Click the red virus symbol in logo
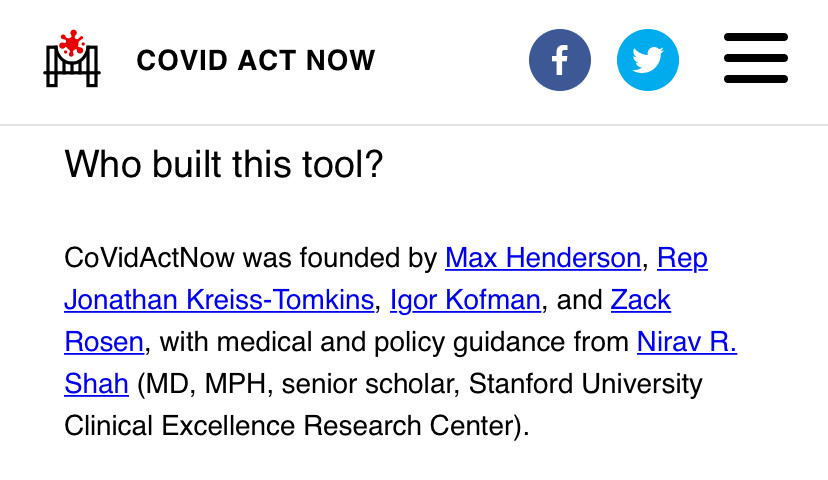828x480 pixels. pyautogui.click(x=72, y=43)
